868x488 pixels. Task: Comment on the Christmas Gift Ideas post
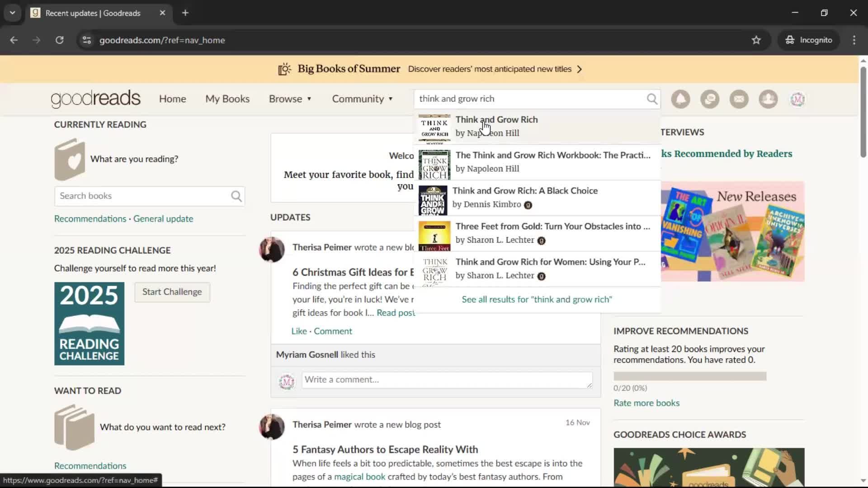pos(333,331)
